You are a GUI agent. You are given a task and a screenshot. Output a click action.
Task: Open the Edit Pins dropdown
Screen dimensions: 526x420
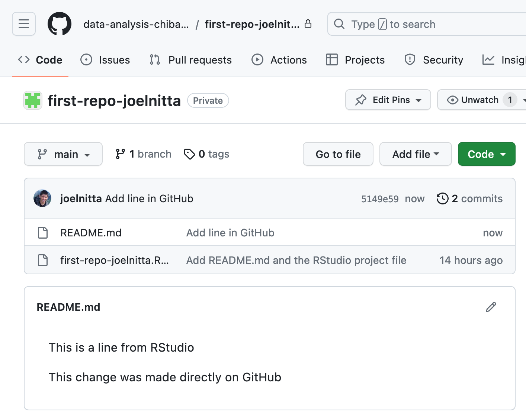point(388,100)
